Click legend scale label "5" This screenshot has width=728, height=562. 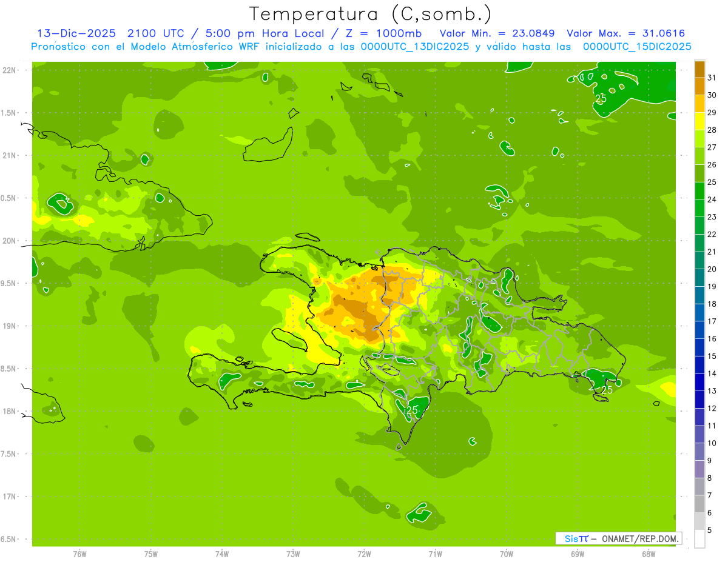pyautogui.click(x=710, y=530)
